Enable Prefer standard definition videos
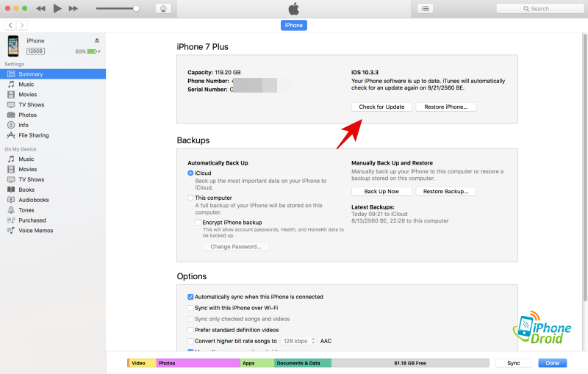Image resolution: width=588 pixels, height=374 pixels. [190, 330]
